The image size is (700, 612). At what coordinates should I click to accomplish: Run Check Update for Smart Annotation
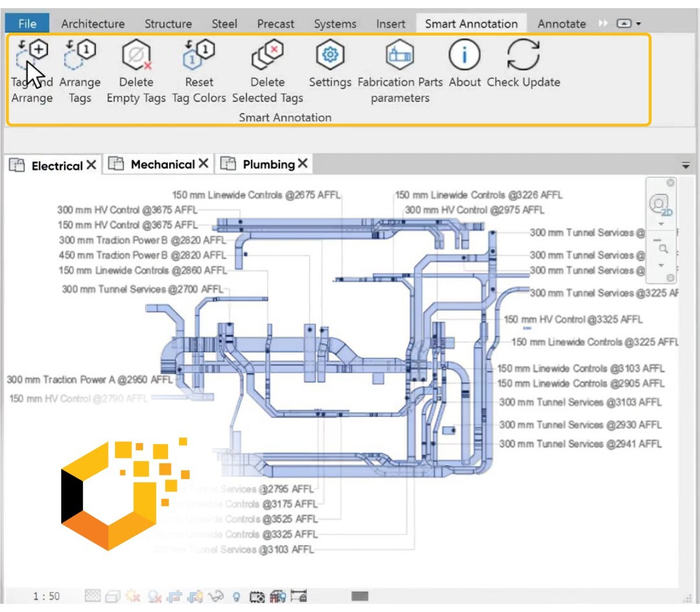pyautogui.click(x=524, y=55)
